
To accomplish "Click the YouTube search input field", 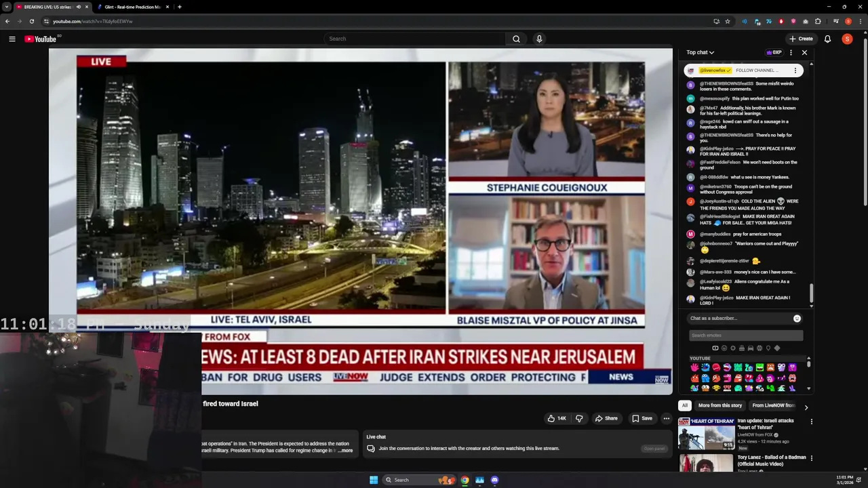I will (414, 39).
